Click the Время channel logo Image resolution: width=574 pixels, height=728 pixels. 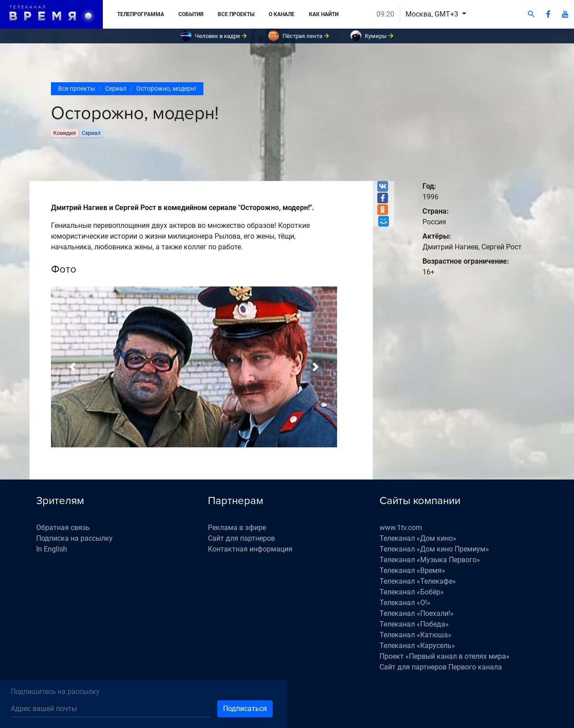point(51,14)
